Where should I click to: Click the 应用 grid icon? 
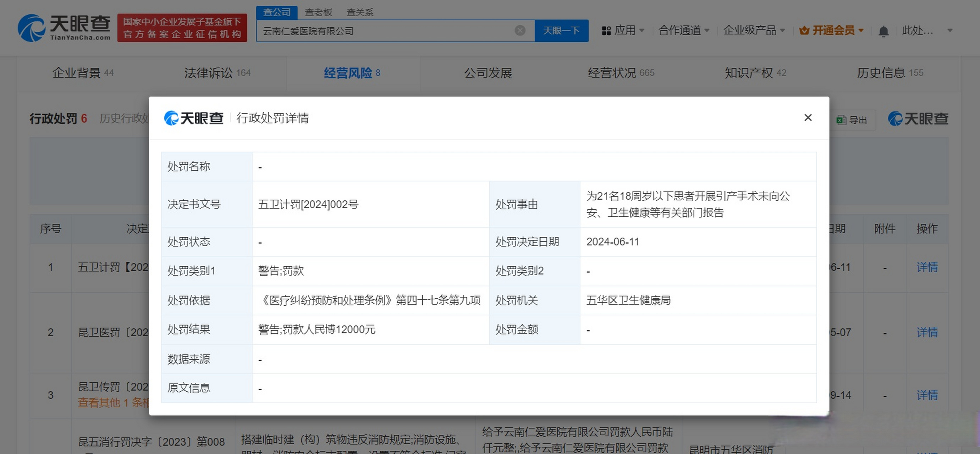click(x=606, y=31)
